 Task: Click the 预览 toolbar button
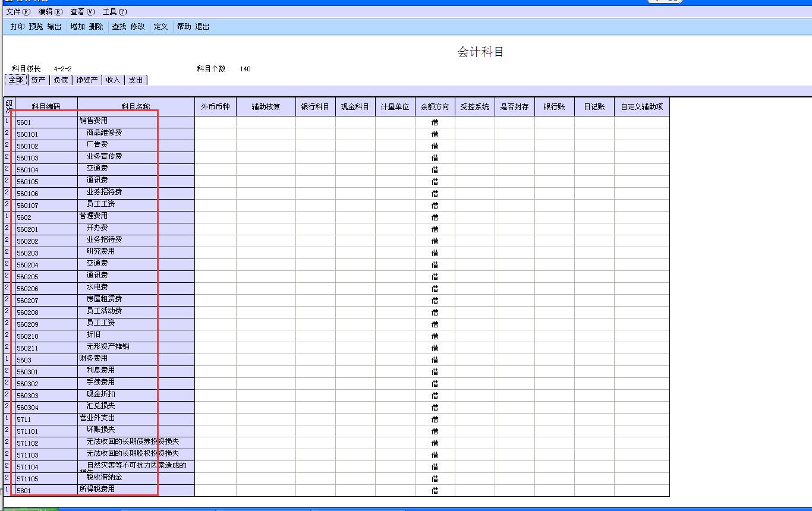pos(36,27)
